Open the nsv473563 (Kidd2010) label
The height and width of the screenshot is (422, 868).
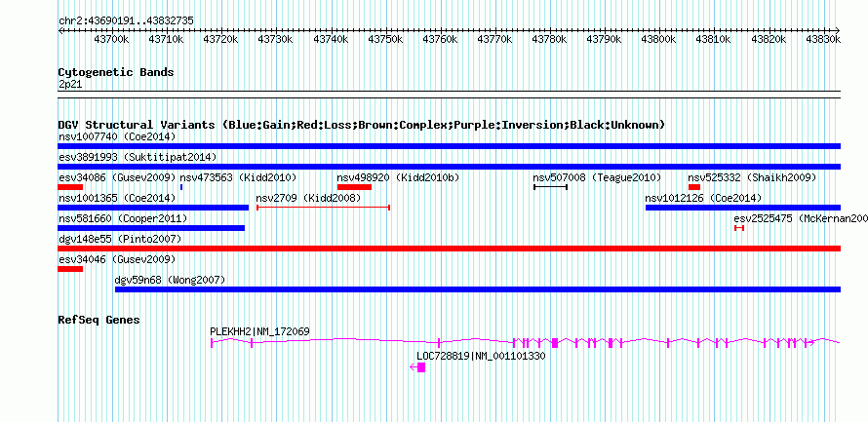tap(238, 177)
